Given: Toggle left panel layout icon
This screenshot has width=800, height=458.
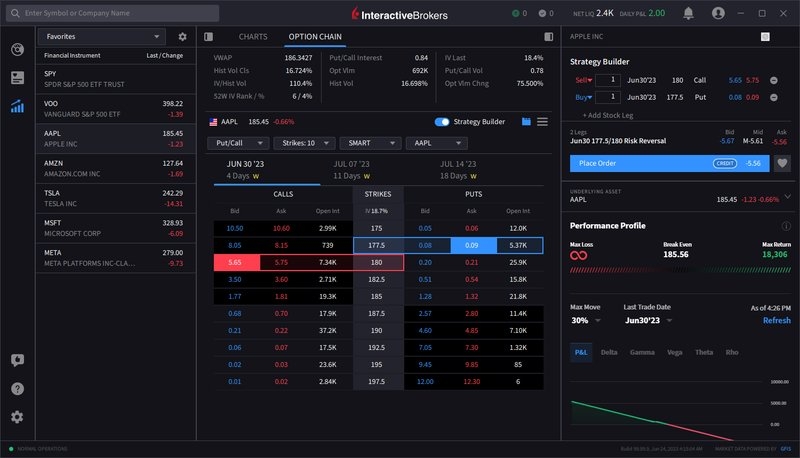Looking at the screenshot, I should (209, 37).
